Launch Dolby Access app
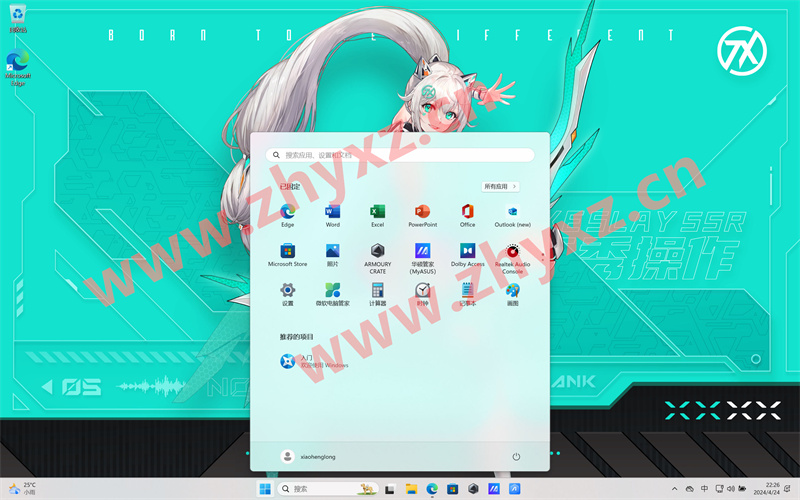This screenshot has height=500, width=800. [467, 255]
